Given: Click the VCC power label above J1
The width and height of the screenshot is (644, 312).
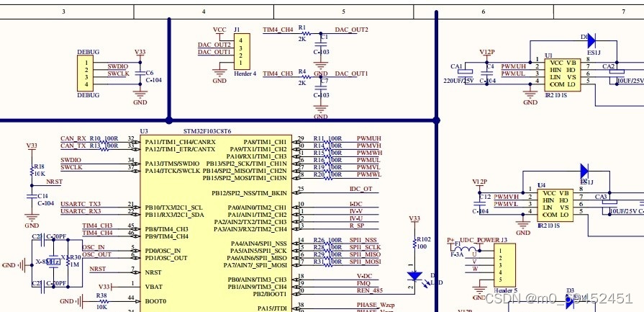Looking at the screenshot, I should 219,30.
